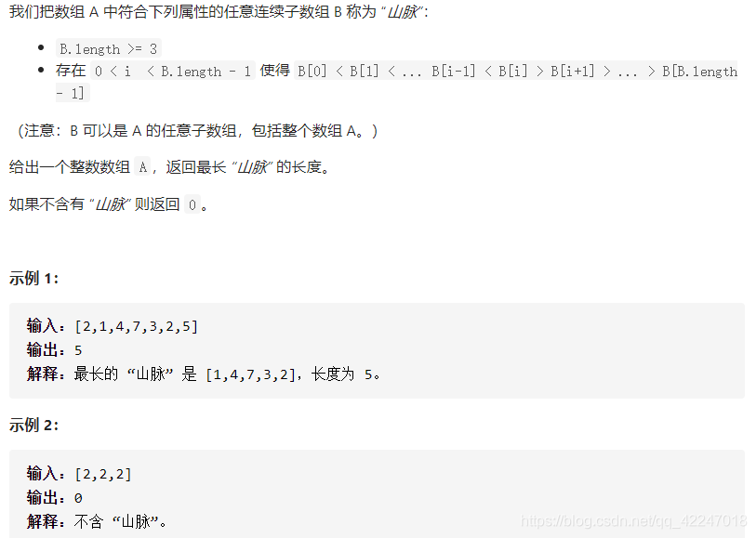
Task: Click the inline code letter A
Action: point(142,167)
